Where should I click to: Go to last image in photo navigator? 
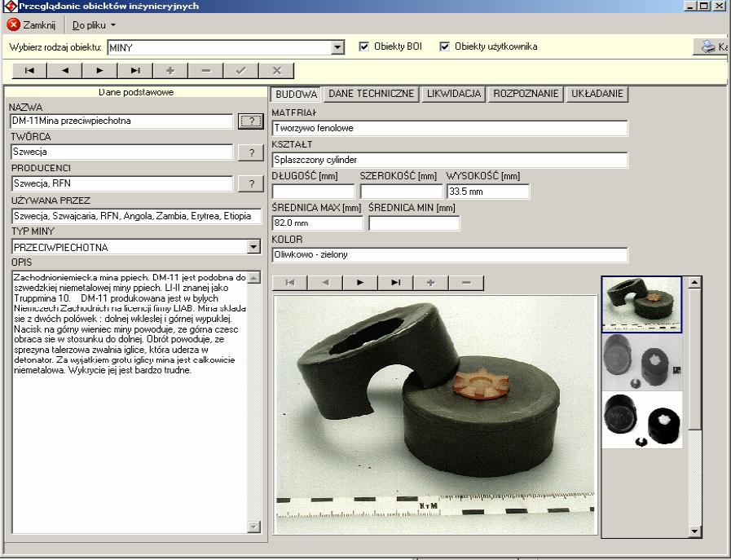tap(396, 283)
